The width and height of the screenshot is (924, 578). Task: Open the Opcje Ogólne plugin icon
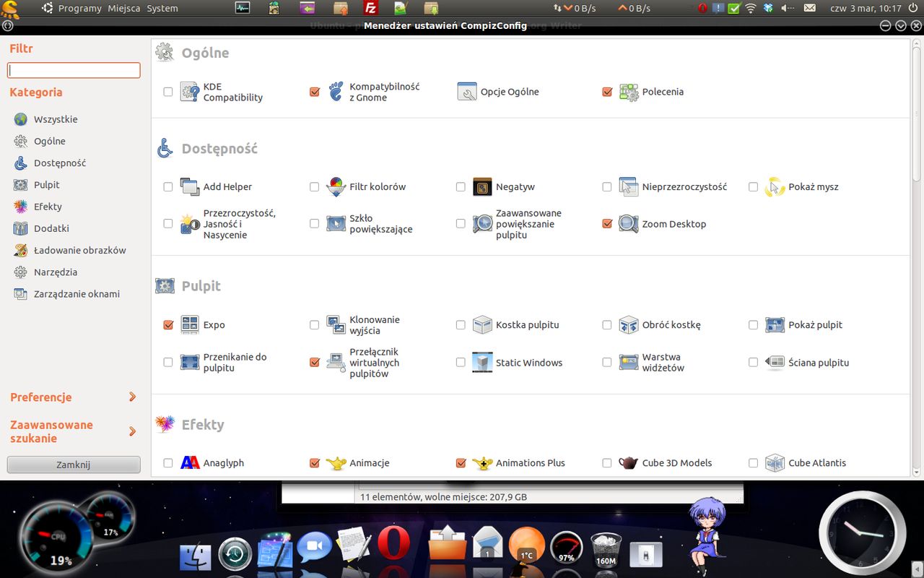point(468,92)
